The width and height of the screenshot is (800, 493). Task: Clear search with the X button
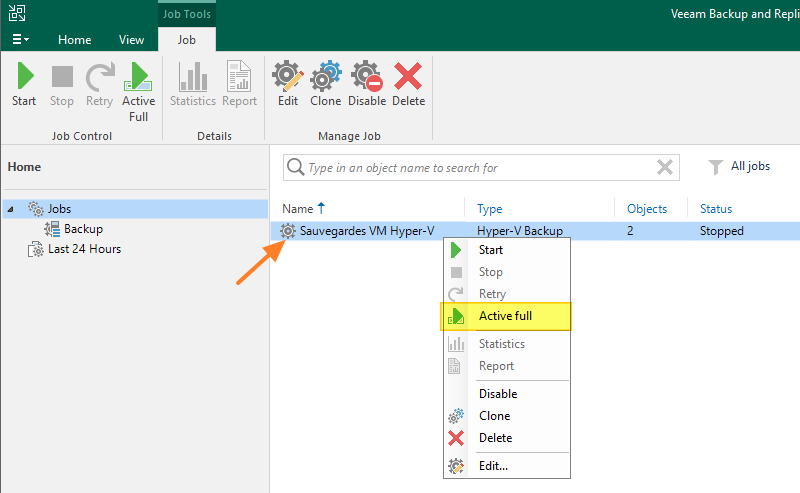[x=664, y=167]
